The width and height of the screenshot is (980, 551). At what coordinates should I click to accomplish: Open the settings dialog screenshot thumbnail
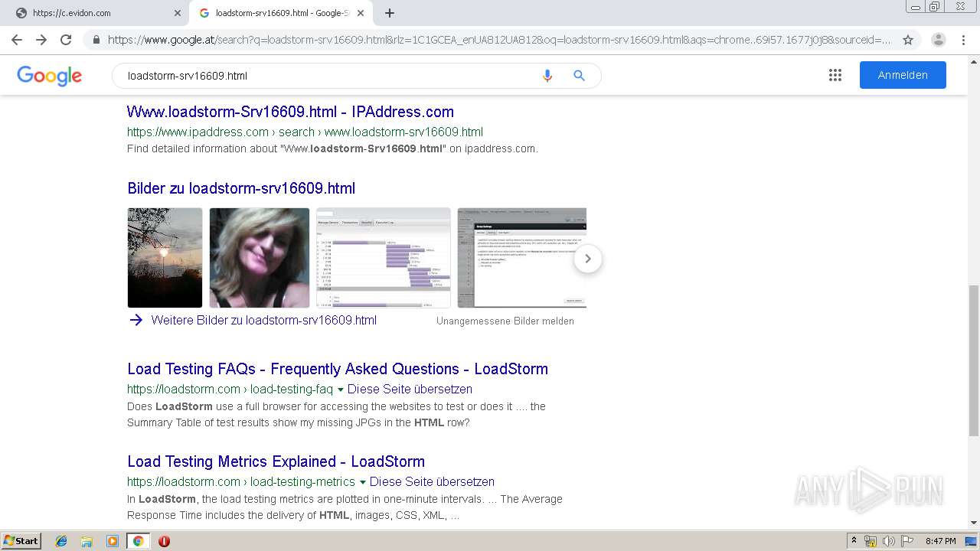click(x=521, y=258)
